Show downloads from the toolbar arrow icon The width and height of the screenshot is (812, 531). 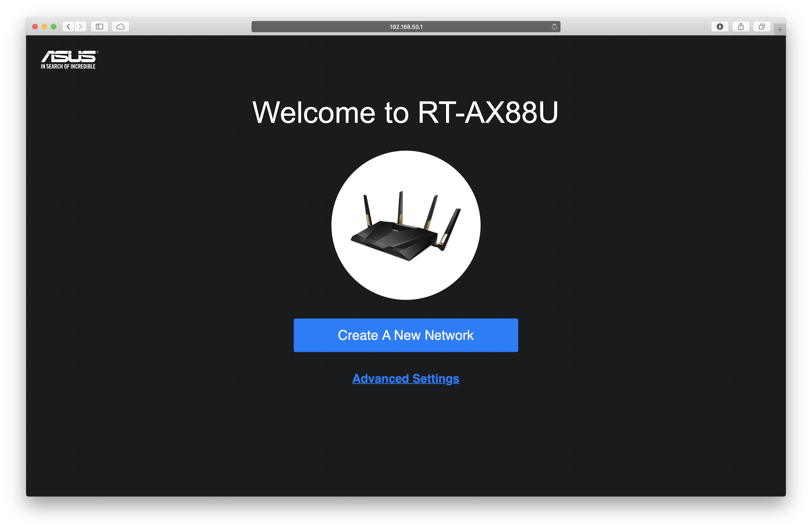[720, 27]
